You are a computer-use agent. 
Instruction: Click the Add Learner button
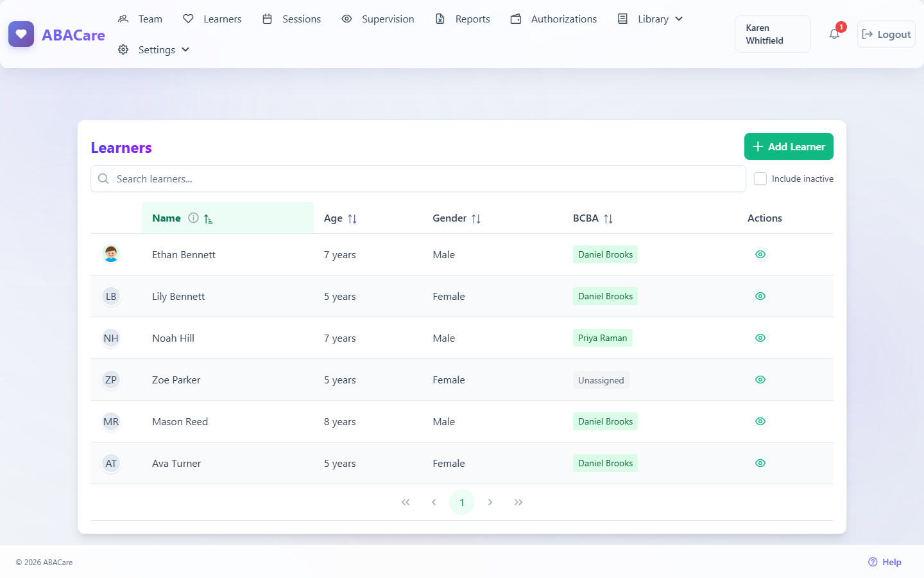click(x=789, y=146)
